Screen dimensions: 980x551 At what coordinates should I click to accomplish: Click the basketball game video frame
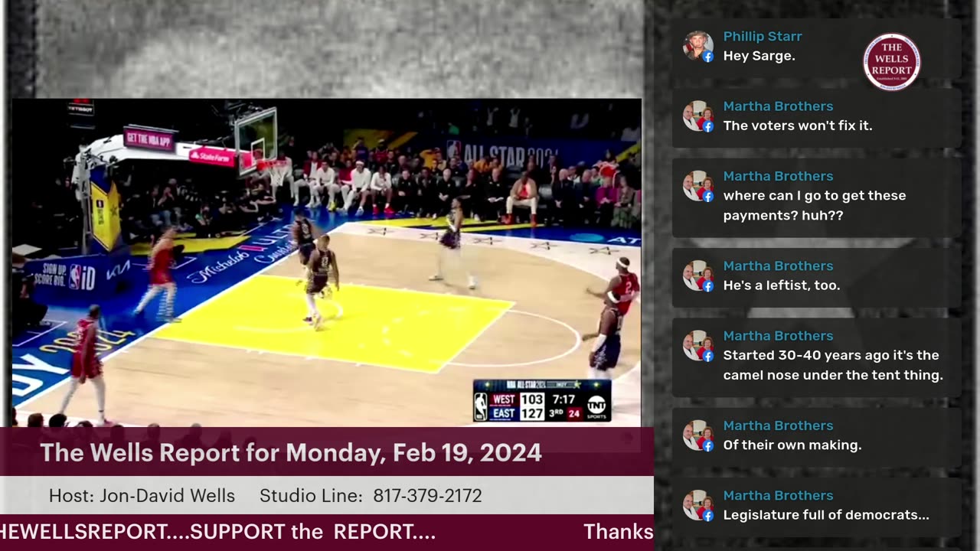(326, 262)
